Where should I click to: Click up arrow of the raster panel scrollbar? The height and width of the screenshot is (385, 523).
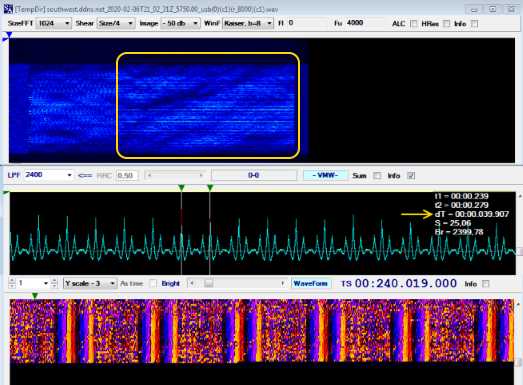pyautogui.click(x=518, y=304)
